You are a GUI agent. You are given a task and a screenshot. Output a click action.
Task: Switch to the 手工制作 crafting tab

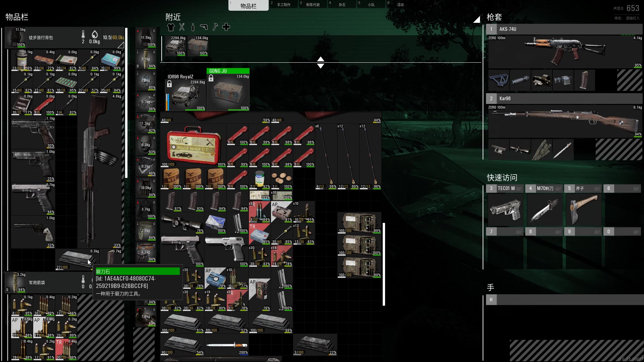[284, 5]
